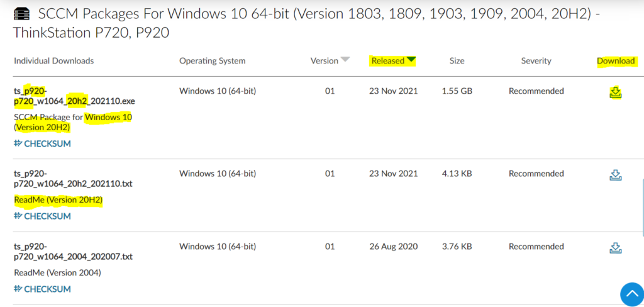
Task: Click SCCM Package for Windows 10 description
Action: point(73,123)
